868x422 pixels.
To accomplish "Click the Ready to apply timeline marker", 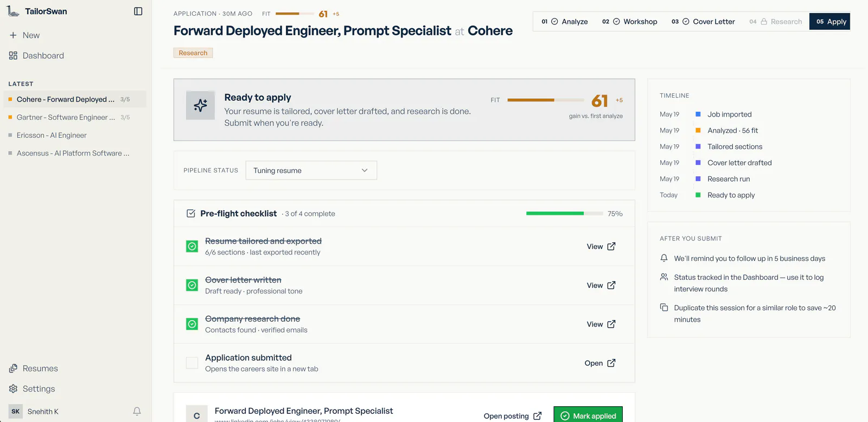I will pos(698,195).
